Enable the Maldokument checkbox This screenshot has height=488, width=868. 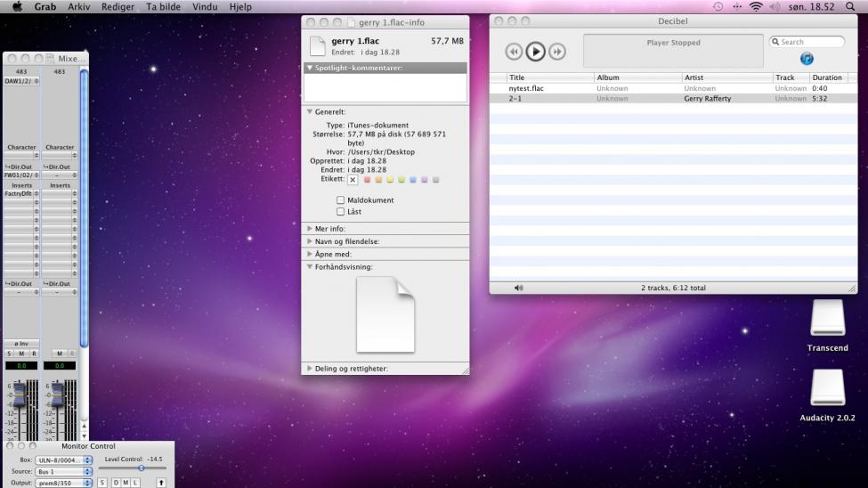(x=340, y=200)
